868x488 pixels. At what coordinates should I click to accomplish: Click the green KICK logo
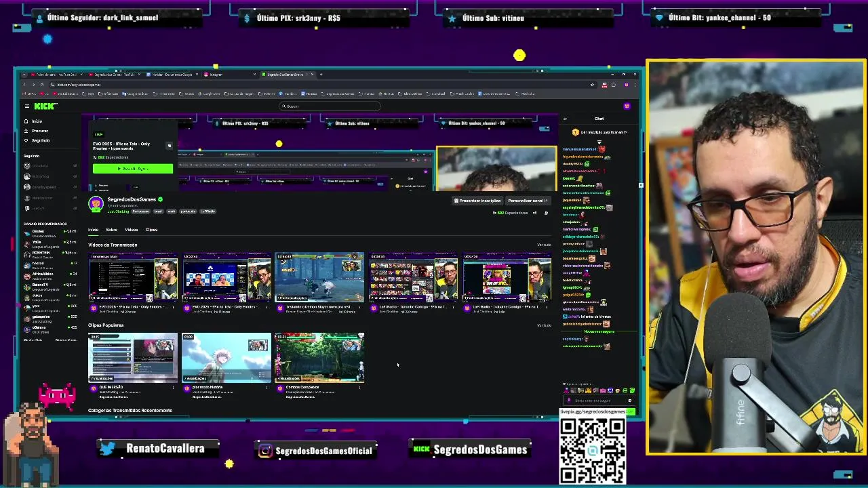(x=45, y=106)
